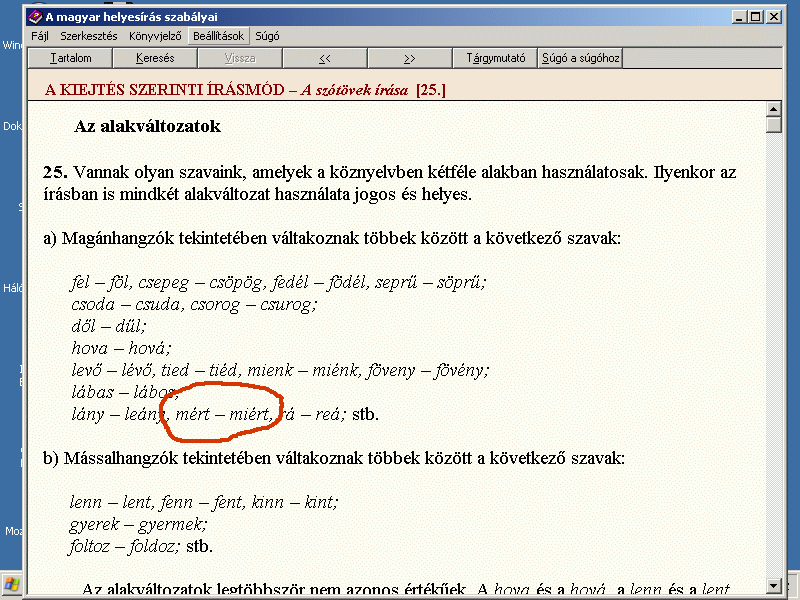Viewport: 800px width, 600px height.
Task: Click the word 'foldoz' in the list
Action: (154, 547)
